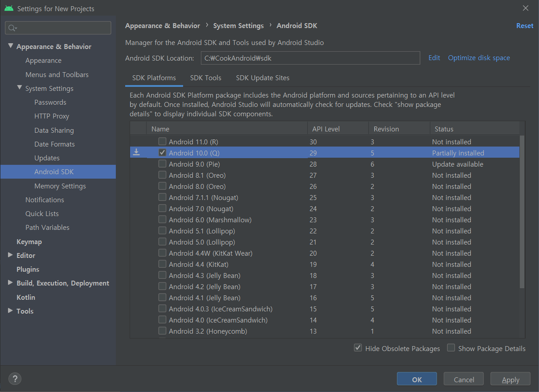This screenshot has height=392, width=539.
Task: Enable the Show Package Details checkbox
Action: [x=451, y=348]
